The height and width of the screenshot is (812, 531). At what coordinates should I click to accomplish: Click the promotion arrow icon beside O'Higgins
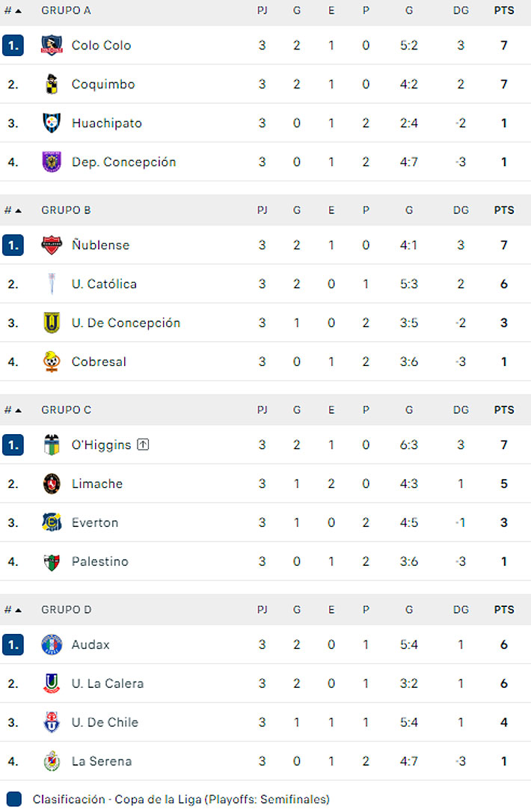(x=144, y=445)
